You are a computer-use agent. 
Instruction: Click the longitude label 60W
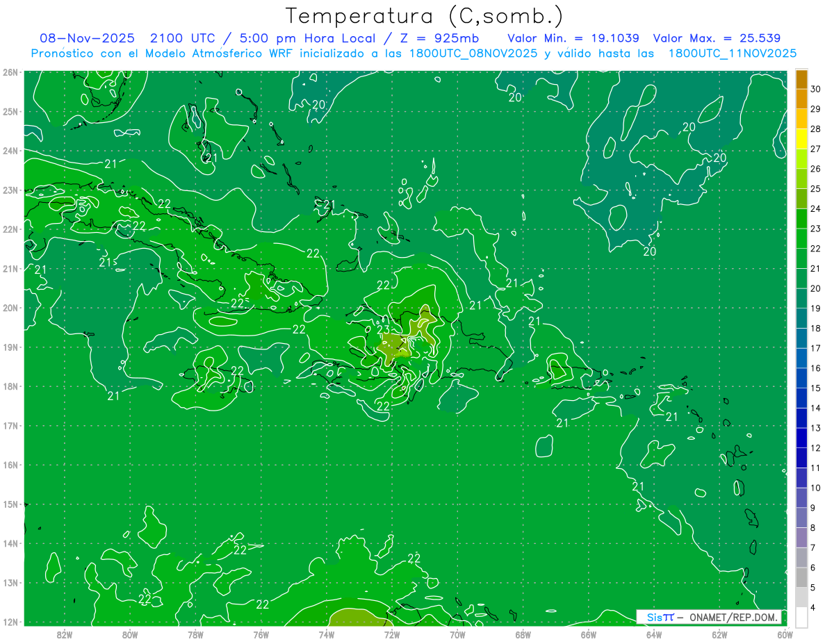click(x=785, y=634)
